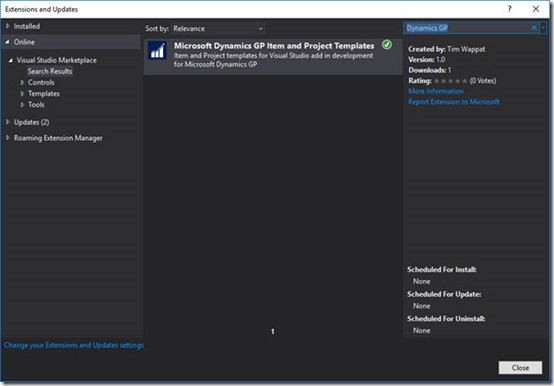554x386 pixels.
Task: Select the Templates tree item
Action: [x=44, y=94]
